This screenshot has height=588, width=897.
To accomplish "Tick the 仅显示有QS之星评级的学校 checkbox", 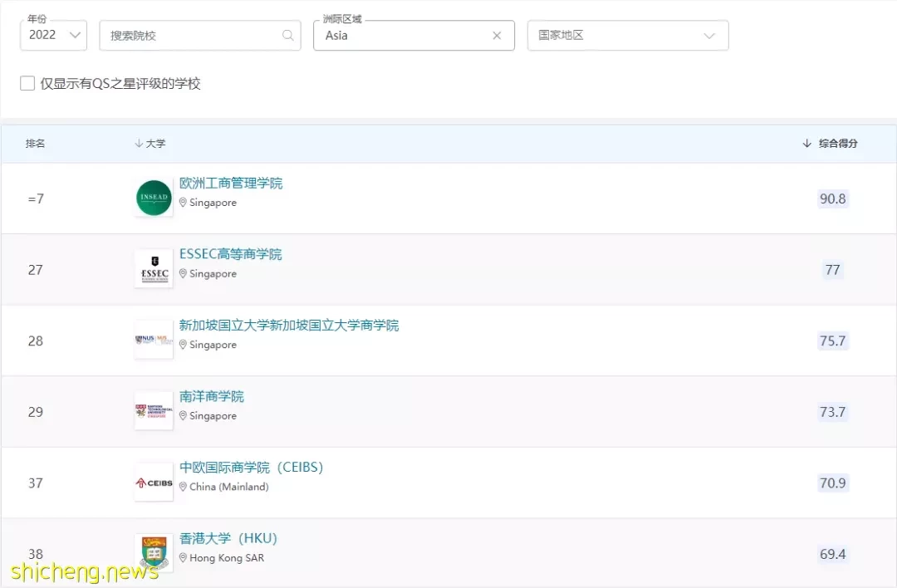I will pos(27,84).
